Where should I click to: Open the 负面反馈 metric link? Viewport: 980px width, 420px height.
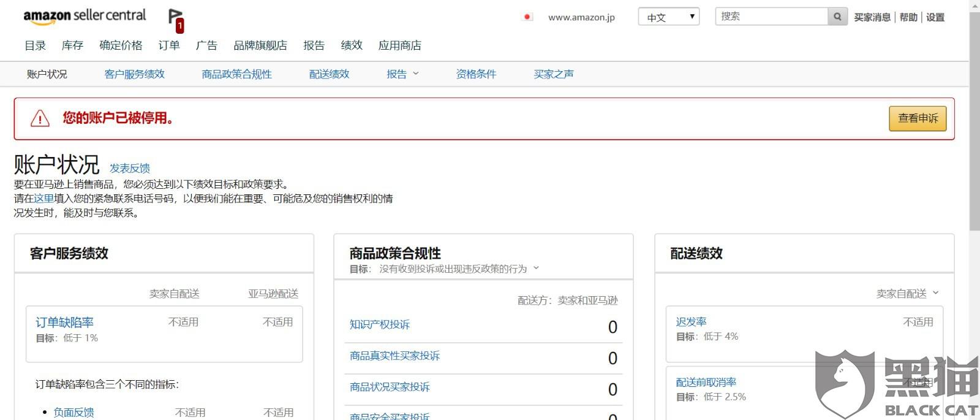(x=73, y=413)
